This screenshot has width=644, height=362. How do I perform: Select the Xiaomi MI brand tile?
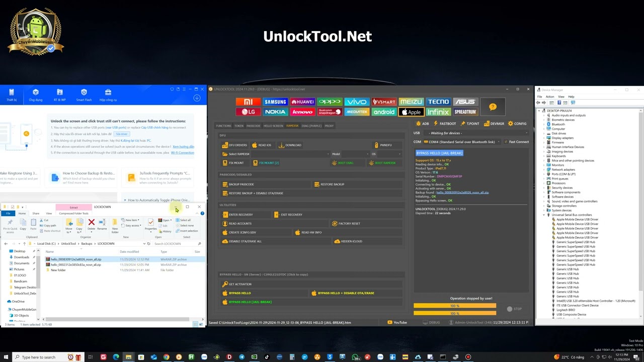(x=248, y=102)
